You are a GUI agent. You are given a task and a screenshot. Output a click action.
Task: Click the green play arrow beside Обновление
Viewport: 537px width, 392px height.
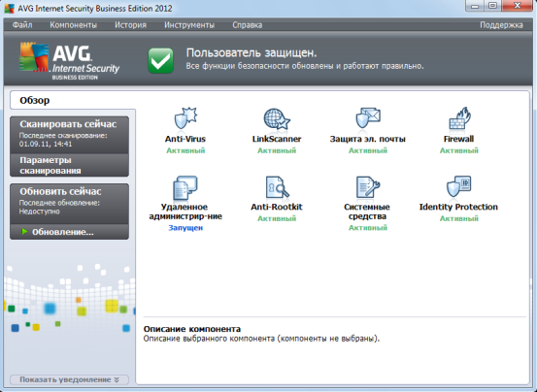24,232
